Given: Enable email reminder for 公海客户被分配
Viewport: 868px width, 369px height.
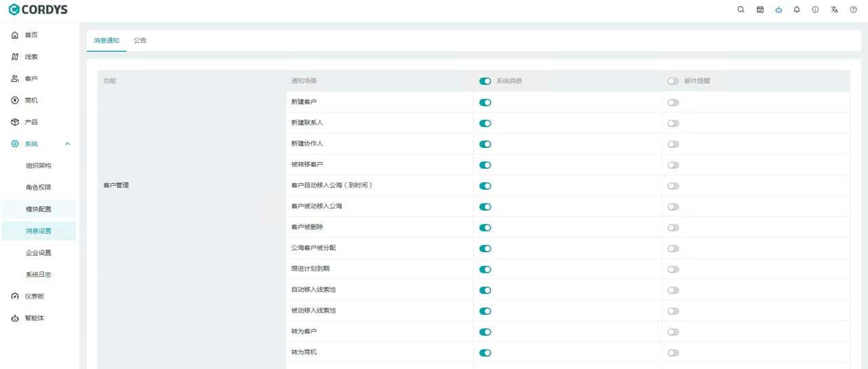Looking at the screenshot, I should click(673, 248).
